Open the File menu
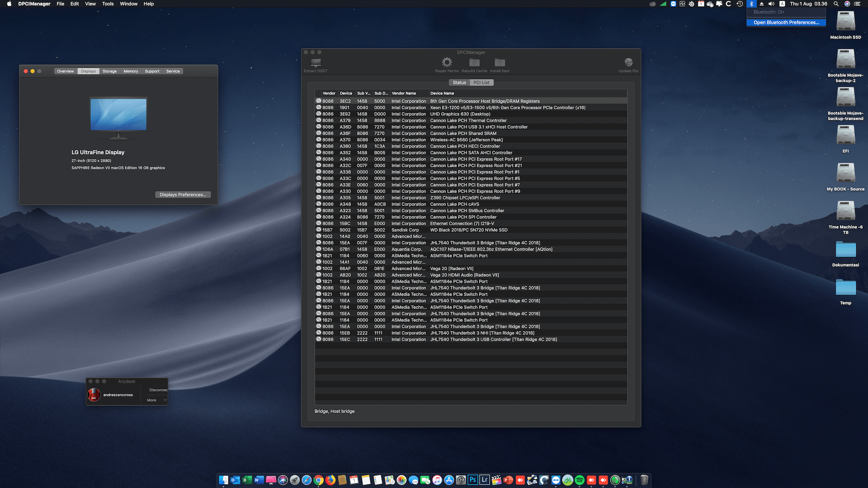The width and height of the screenshot is (868, 488). coord(60,4)
